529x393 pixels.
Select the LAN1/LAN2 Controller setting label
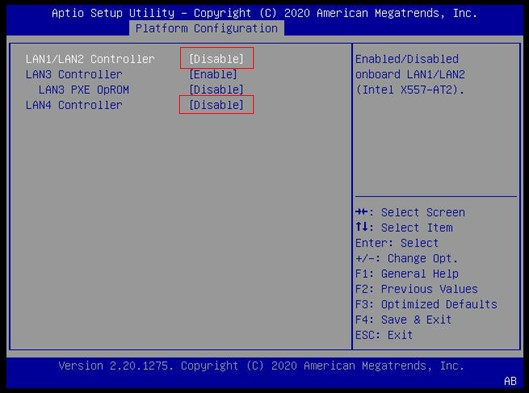[90, 59]
